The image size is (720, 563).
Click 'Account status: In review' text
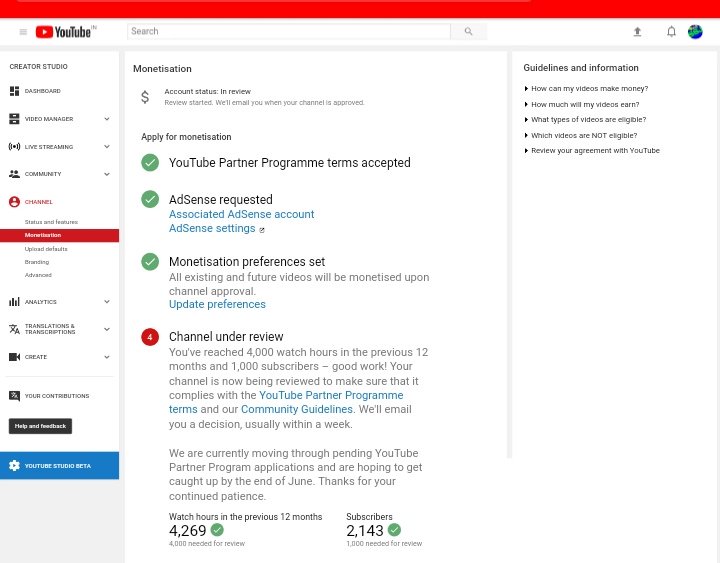point(208,91)
